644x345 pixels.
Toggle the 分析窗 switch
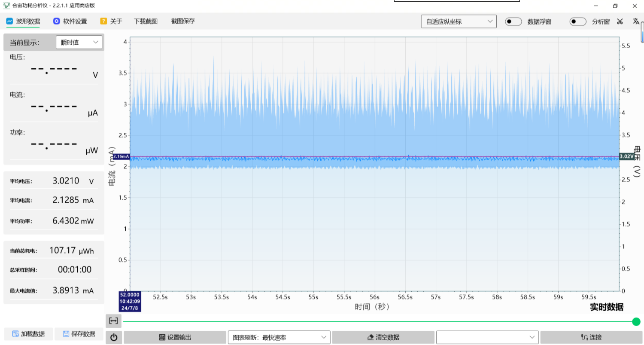click(578, 21)
